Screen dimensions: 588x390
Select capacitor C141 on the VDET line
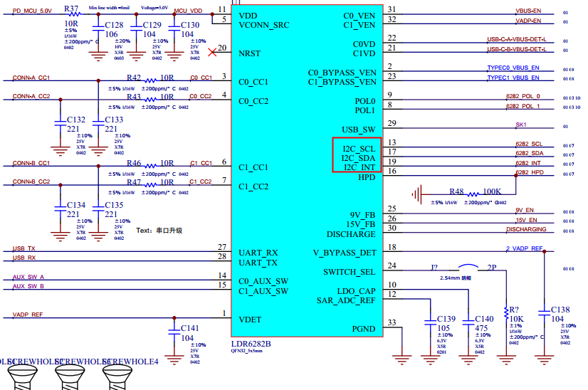point(174,331)
